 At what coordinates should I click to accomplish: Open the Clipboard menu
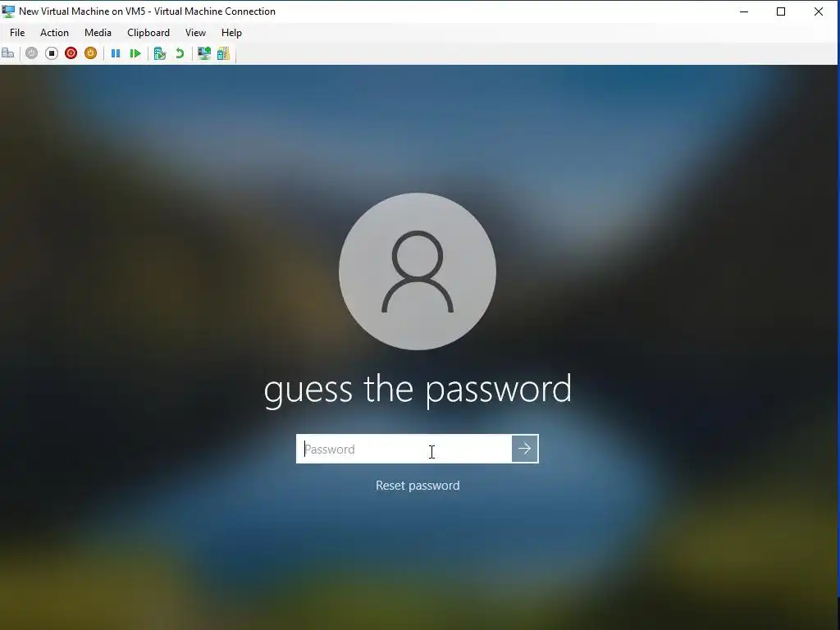[148, 33]
